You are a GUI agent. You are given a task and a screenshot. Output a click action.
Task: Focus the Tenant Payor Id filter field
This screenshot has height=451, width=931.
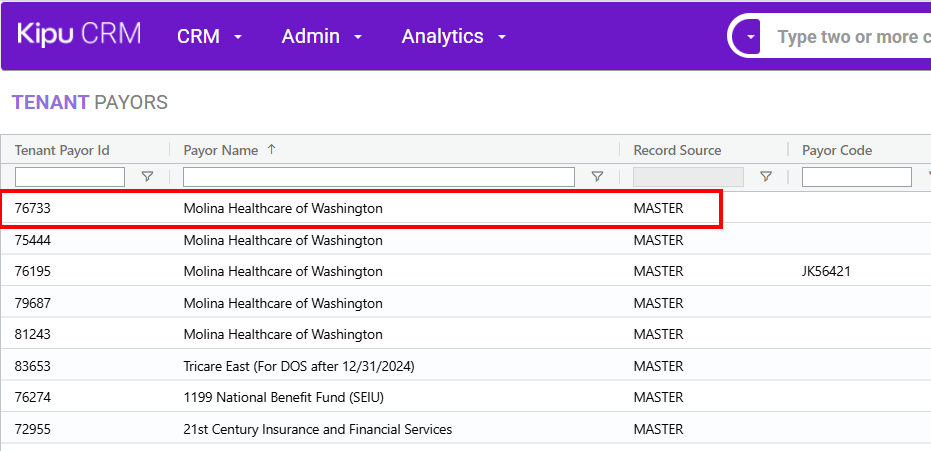coord(70,177)
